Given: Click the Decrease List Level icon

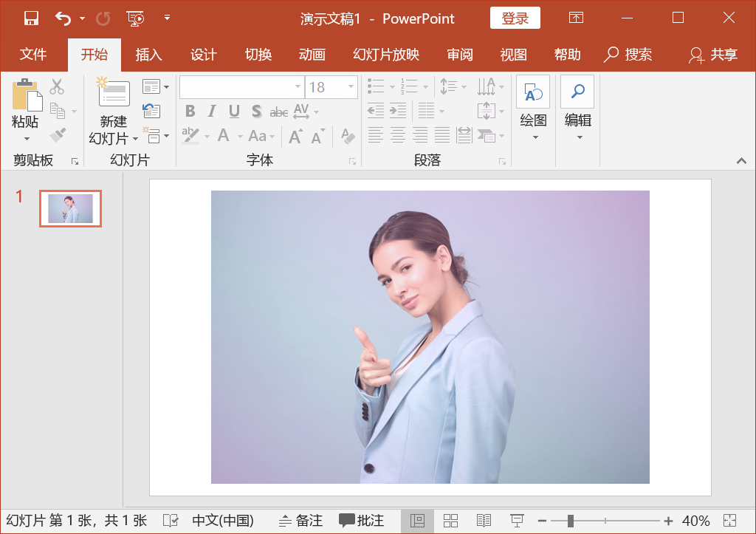Looking at the screenshot, I should tap(376, 111).
